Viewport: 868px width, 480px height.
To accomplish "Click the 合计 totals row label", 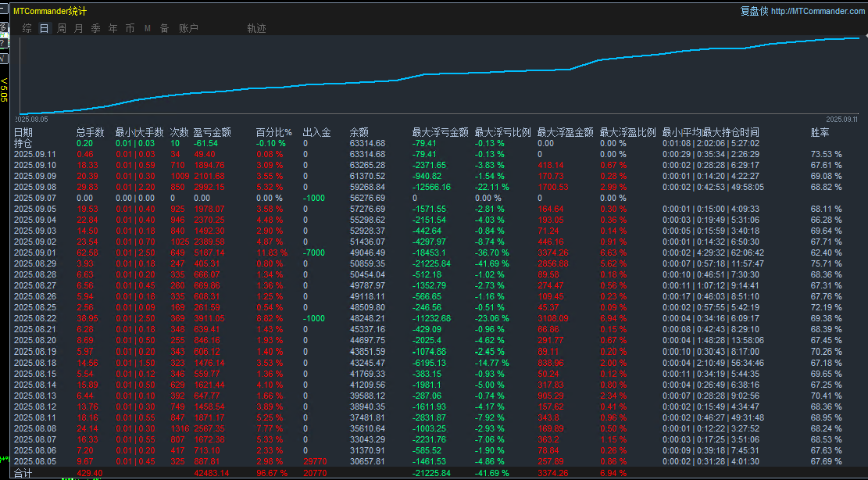I will click(23, 473).
